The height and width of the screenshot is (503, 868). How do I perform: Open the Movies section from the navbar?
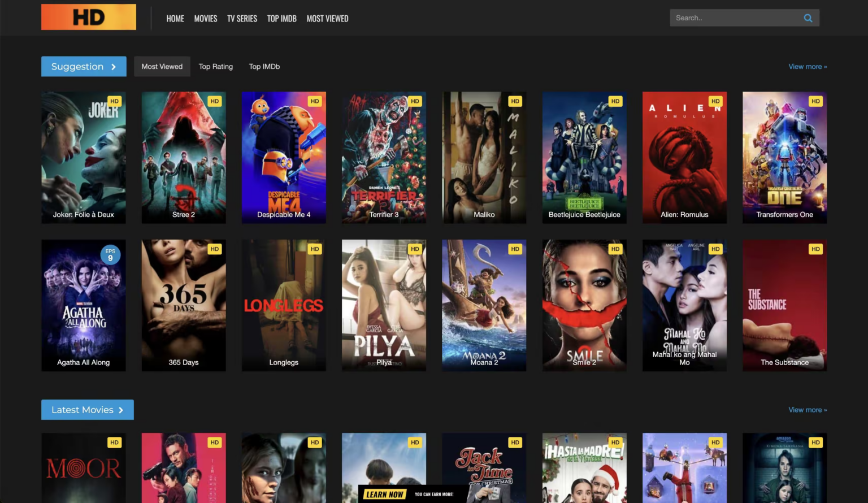click(205, 18)
